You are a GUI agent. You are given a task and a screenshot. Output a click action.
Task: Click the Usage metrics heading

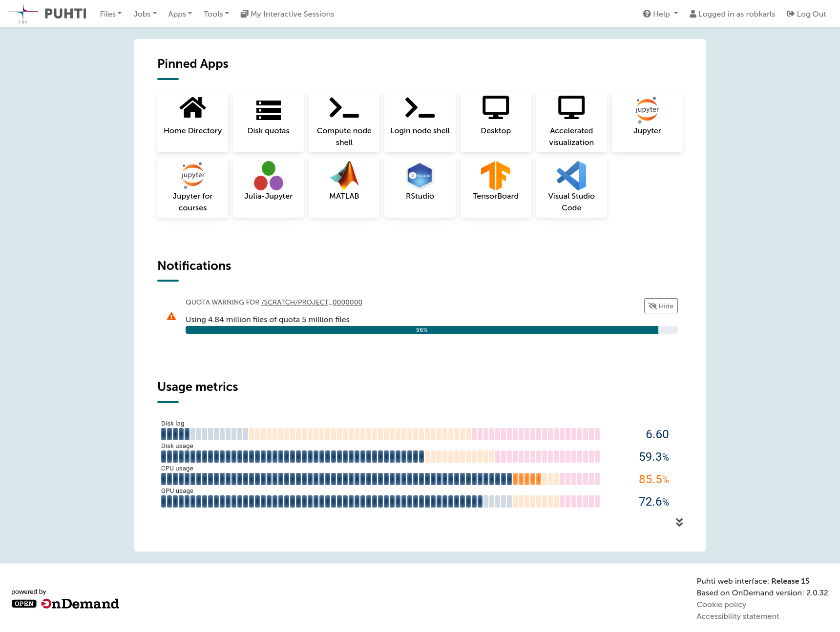[197, 387]
